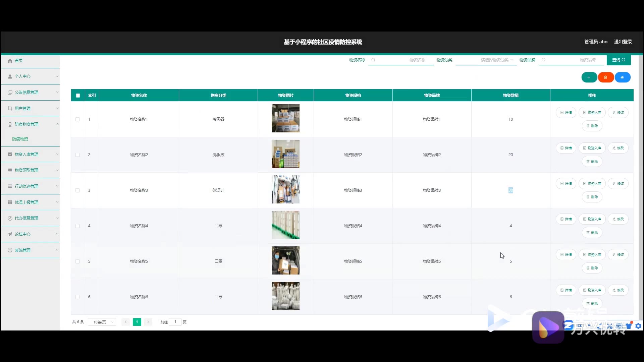Click the red trash delete icon button

point(605,77)
